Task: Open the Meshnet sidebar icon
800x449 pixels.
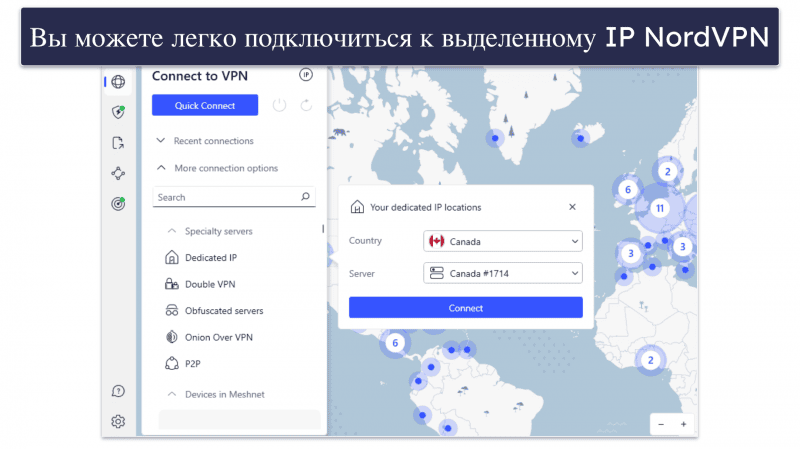Action: (x=118, y=173)
